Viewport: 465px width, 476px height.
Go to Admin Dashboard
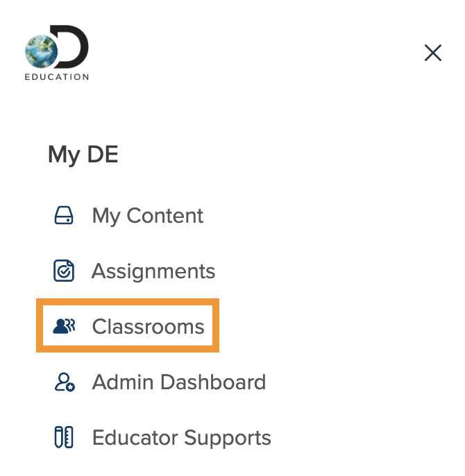tap(160, 382)
